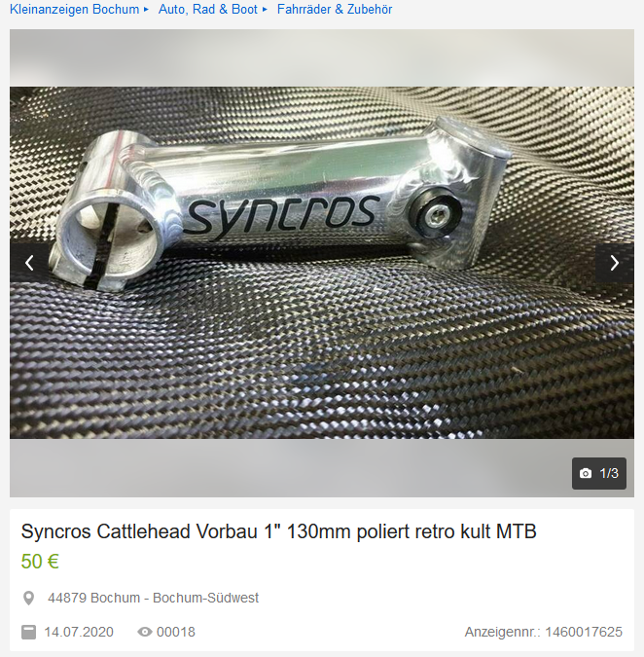Click the eye icon beside view count
644x657 pixels.
(x=144, y=632)
